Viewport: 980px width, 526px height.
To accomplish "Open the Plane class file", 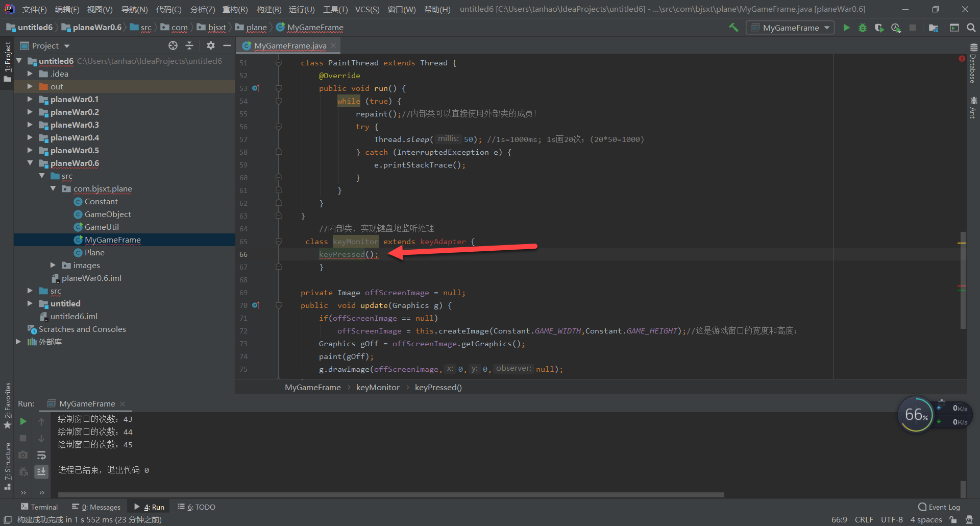I will 94,252.
